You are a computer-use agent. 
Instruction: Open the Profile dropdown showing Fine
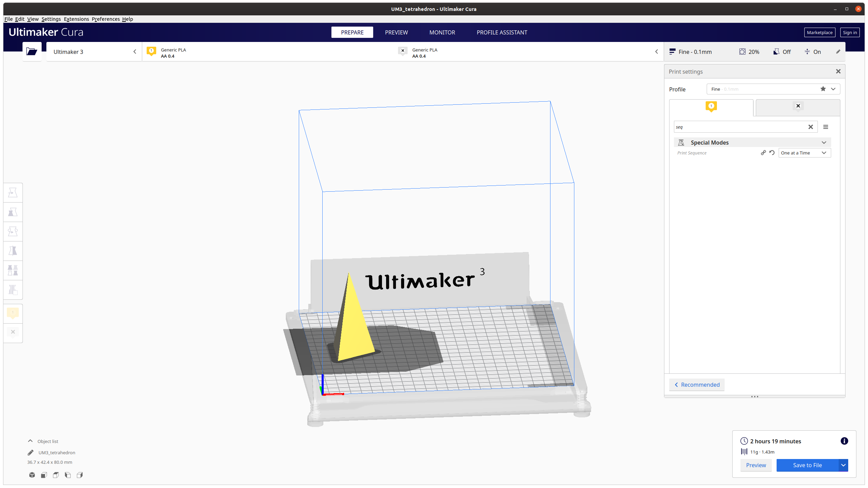point(773,89)
